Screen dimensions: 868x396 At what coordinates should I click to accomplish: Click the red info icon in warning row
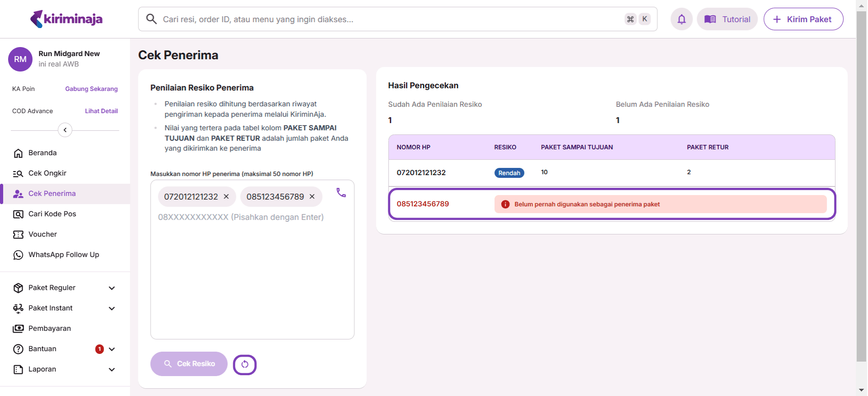pos(505,205)
